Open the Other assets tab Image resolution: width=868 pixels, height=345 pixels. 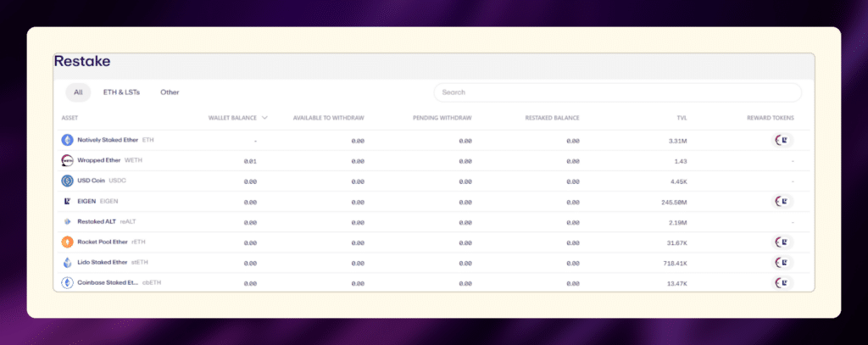[170, 92]
